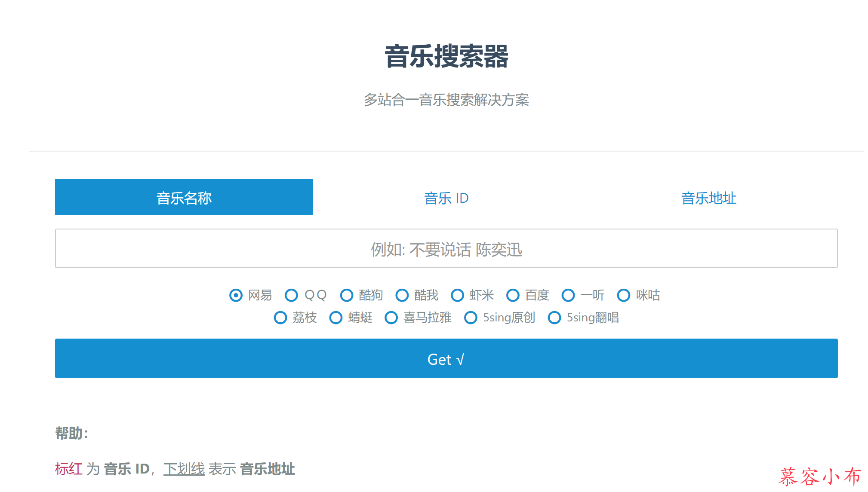Pick the 5sing原创 option
Viewport: 868px width, 492px height.
(471, 318)
